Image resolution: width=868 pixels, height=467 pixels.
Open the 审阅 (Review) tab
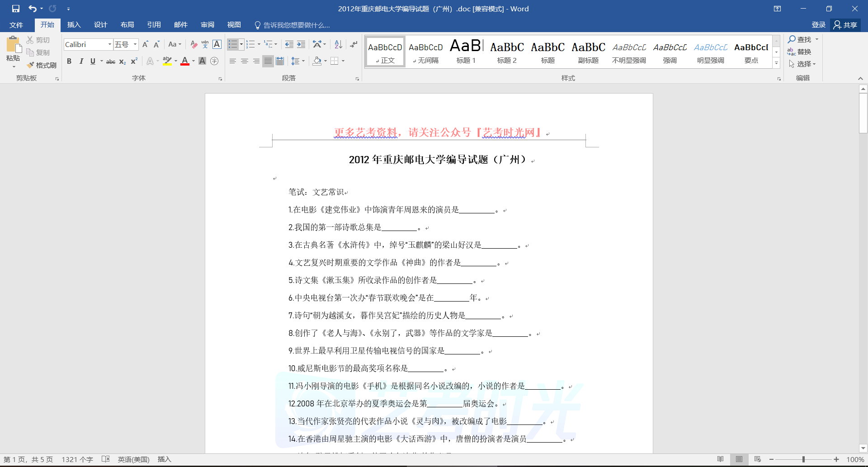[x=208, y=25]
